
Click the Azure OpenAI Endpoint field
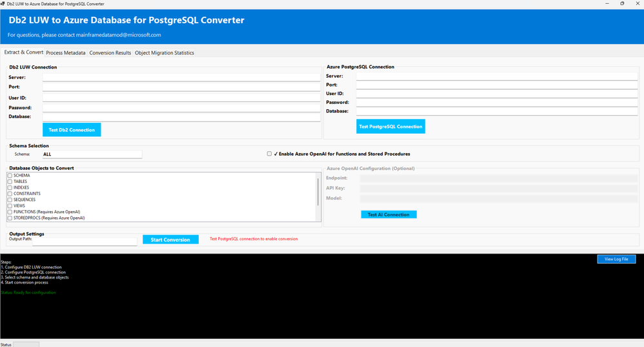click(x=499, y=178)
